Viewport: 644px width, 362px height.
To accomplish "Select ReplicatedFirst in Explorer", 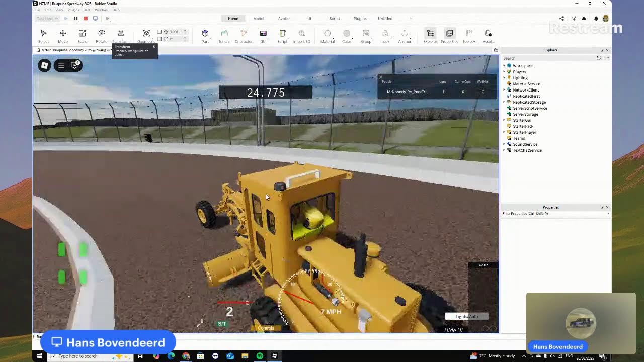I will pyautogui.click(x=526, y=96).
